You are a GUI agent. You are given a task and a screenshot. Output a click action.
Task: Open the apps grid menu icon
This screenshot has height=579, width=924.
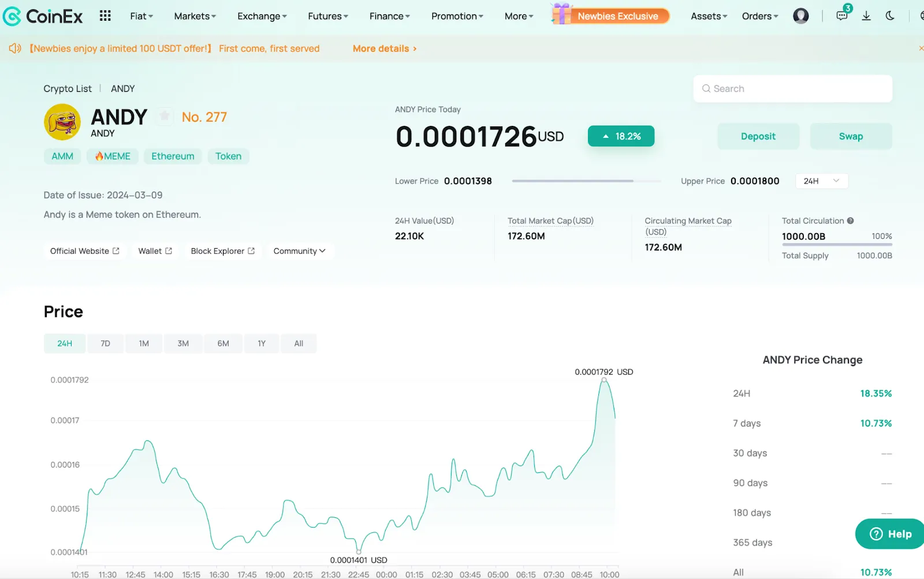(105, 16)
